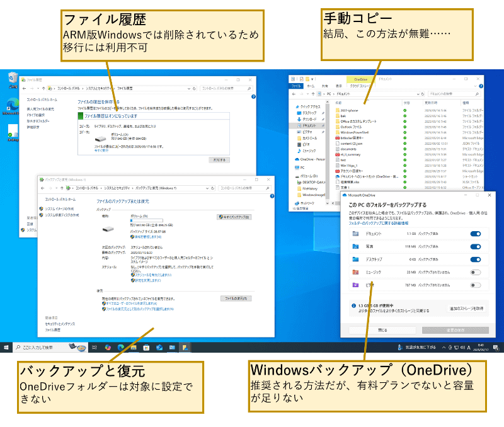
Task: Turn off backup for the デスクトップ folder
Action: pyautogui.click(x=476, y=259)
